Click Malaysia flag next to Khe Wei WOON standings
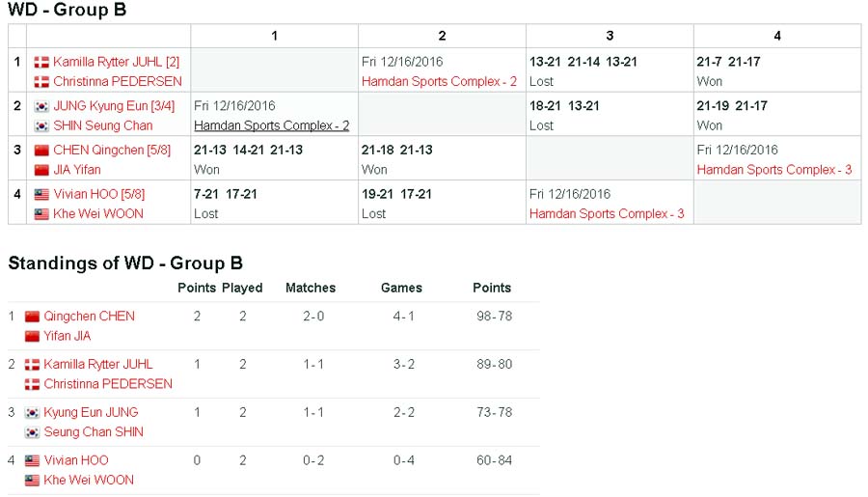Viewport: 868px width, 497px height. tap(32, 481)
